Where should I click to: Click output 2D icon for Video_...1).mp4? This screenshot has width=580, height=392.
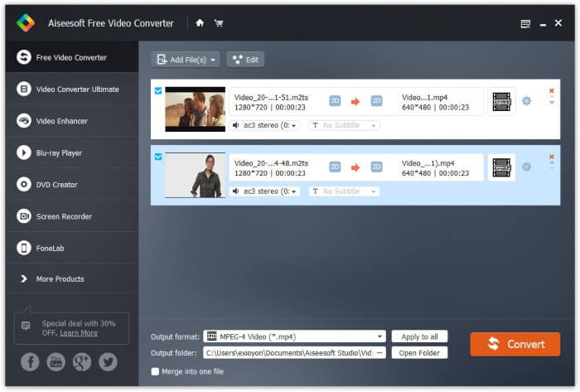click(376, 167)
